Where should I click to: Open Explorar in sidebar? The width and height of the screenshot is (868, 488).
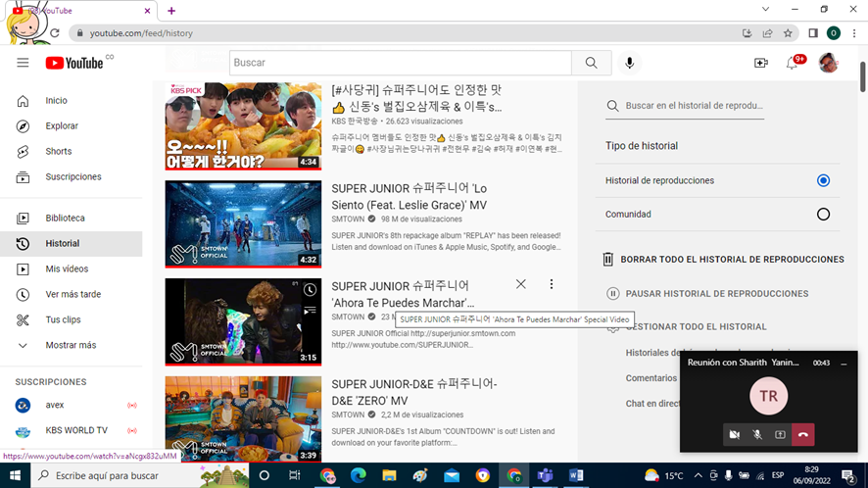71,125
